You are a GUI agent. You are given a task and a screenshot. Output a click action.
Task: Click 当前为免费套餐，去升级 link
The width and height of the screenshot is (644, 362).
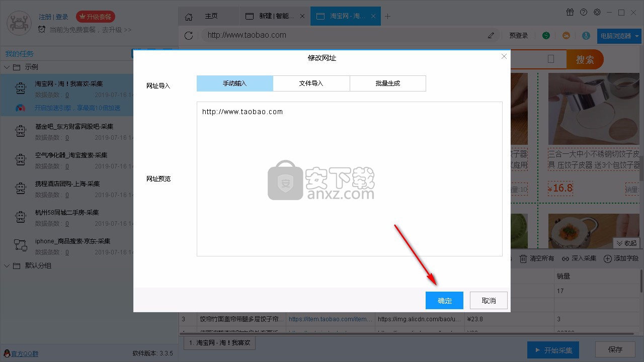point(90,30)
